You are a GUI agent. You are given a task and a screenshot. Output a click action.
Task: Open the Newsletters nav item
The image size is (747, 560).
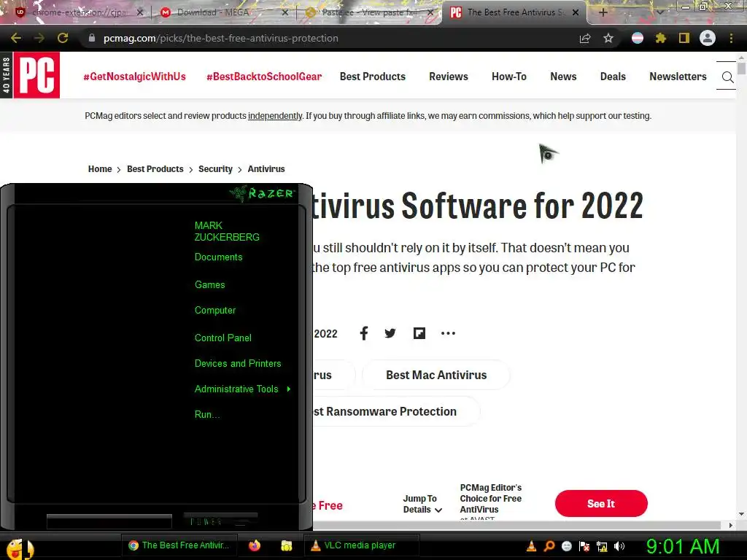point(678,77)
